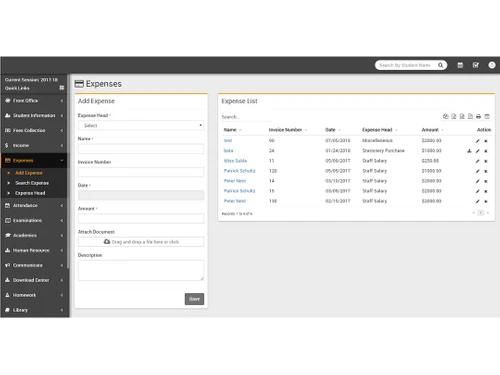The width and height of the screenshot is (500, 375).
Task: Download the attachment for Stationery Purchase row
Action: 469,151
